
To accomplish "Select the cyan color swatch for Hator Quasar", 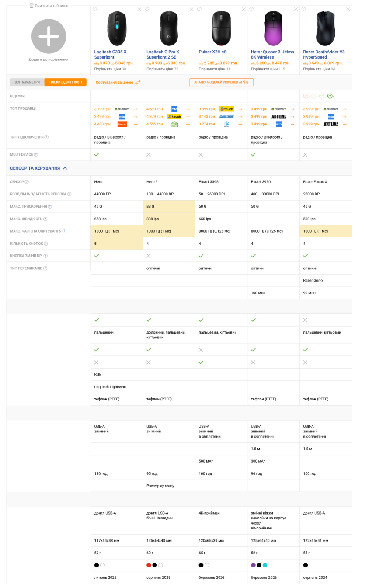I will tap(265, 565).
